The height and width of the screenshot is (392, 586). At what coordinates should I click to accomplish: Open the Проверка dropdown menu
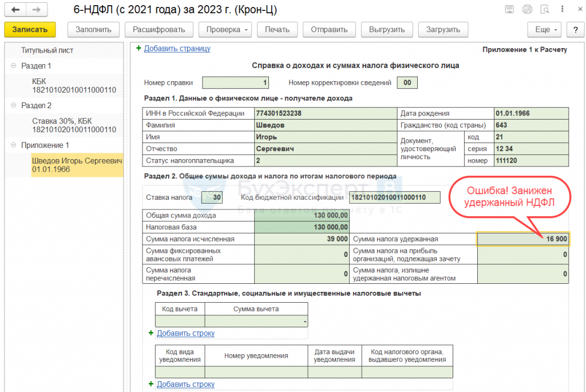tap(225, 30)
